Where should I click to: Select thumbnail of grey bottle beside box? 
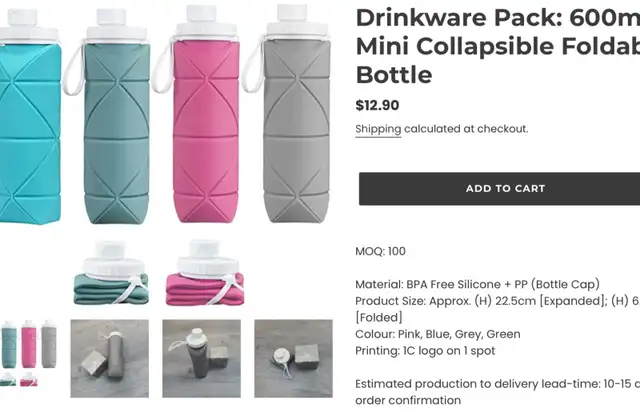point(110,359)
